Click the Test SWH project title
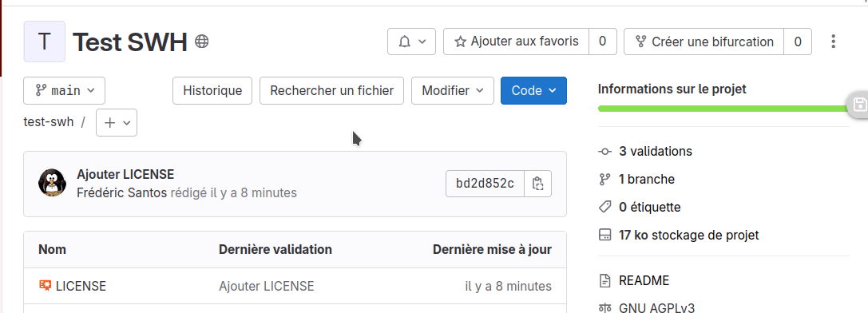Viewport: 868px width, 313px height. (x=130, y=42)
